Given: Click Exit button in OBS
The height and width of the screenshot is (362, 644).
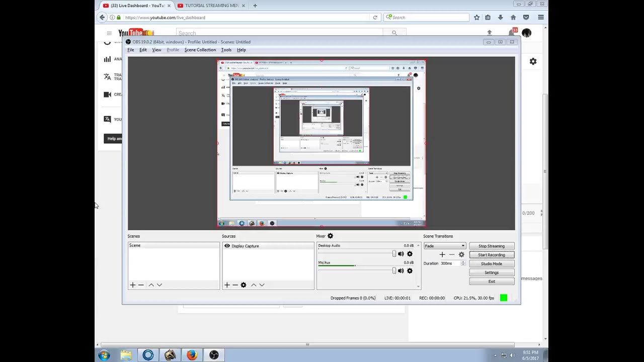Looking at the screenshot, I should pyautogui.click(x=492, y=282).
